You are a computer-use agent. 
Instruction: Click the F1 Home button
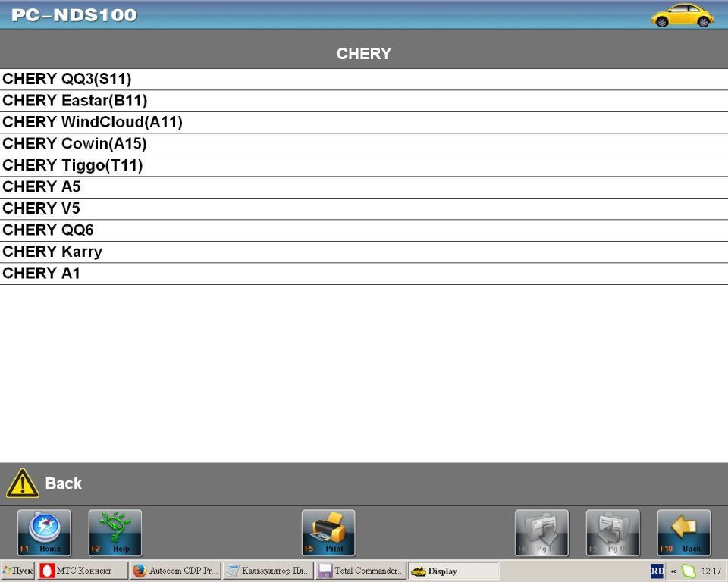tap(44, 533)
